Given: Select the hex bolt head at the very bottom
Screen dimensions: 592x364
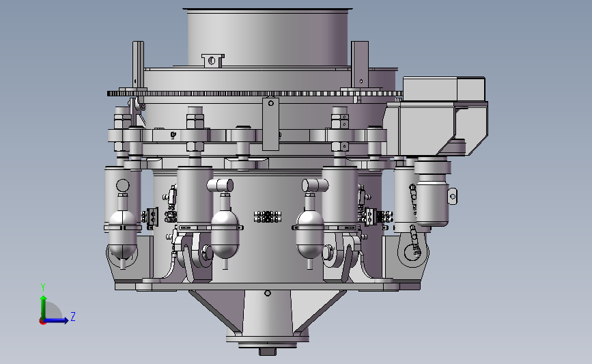Looking at the screenshot, I should pos(267,352).
